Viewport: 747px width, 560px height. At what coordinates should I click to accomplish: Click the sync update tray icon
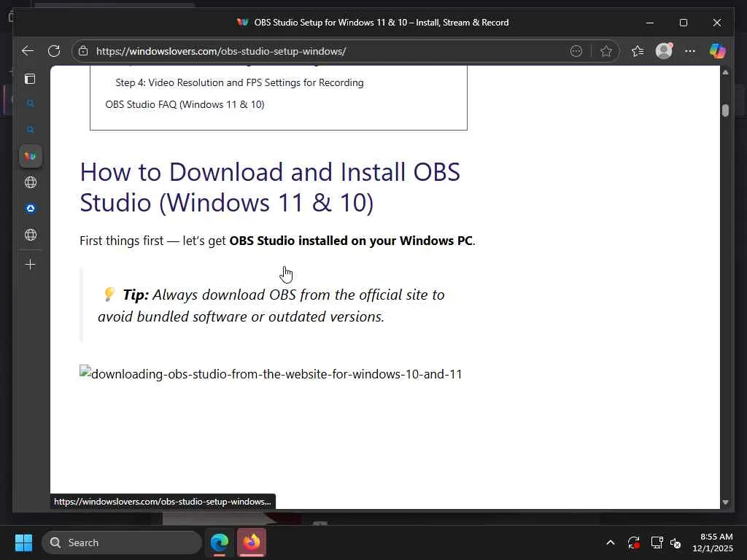pos(634,542)
